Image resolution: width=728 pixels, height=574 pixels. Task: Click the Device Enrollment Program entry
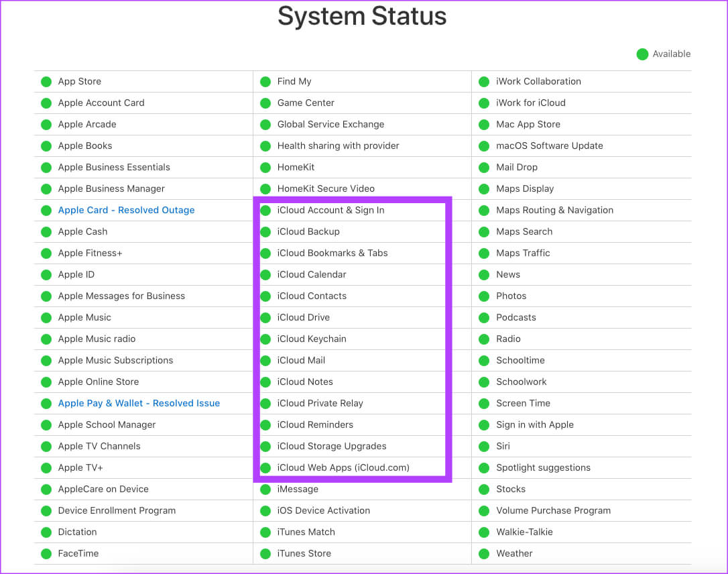(x=117, y=510)
